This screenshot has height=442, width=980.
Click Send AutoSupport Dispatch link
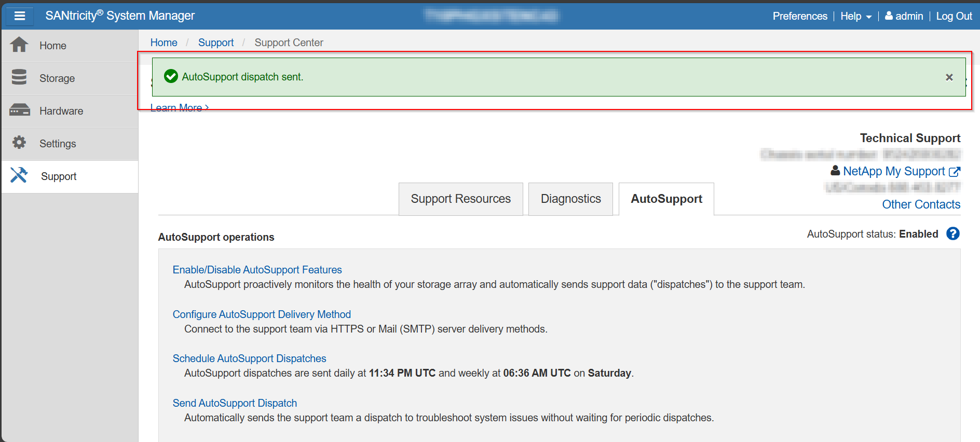tap(235, 403)
